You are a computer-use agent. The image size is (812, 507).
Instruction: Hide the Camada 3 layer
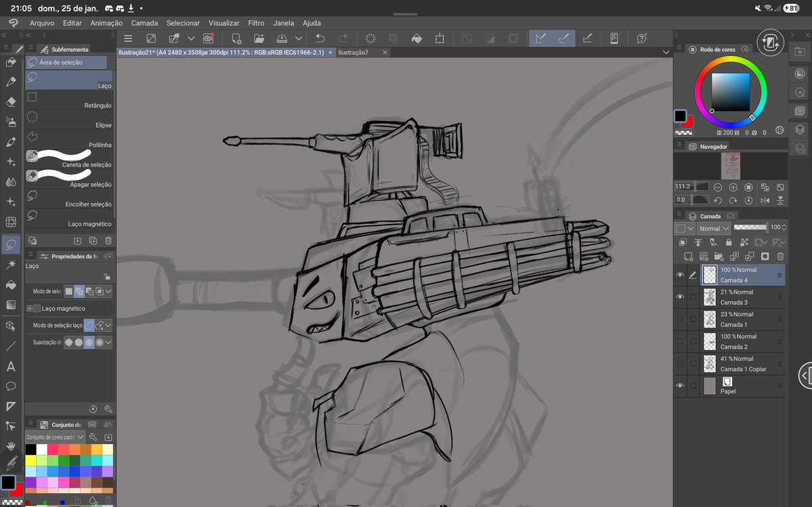coord(680,296)
